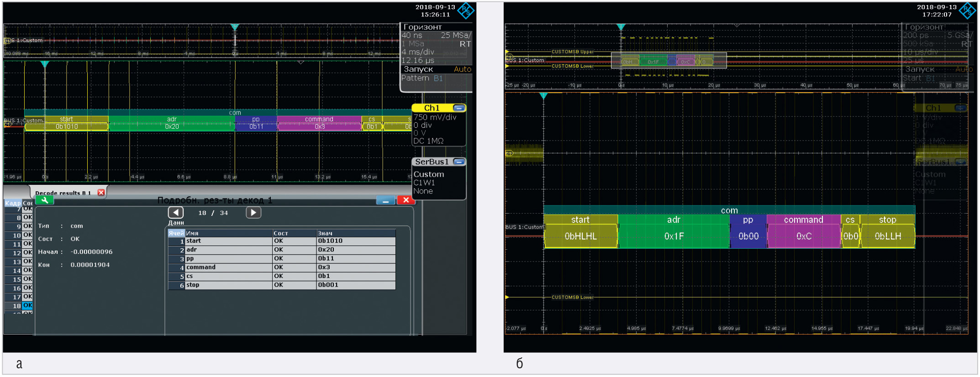
Task: Click the pp 0b11 decode segment on left
Action: click(x=256, y=123)
